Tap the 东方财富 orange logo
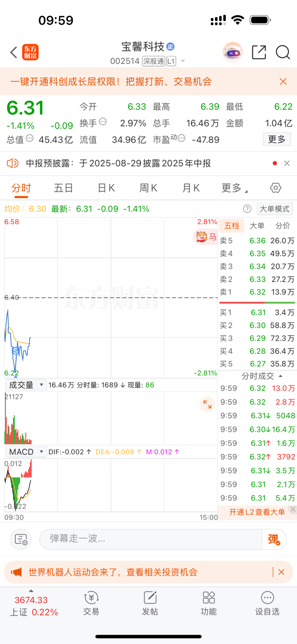The height and width of the screenshot is (644, 297). pyautogui.click(x=30, y=52)
